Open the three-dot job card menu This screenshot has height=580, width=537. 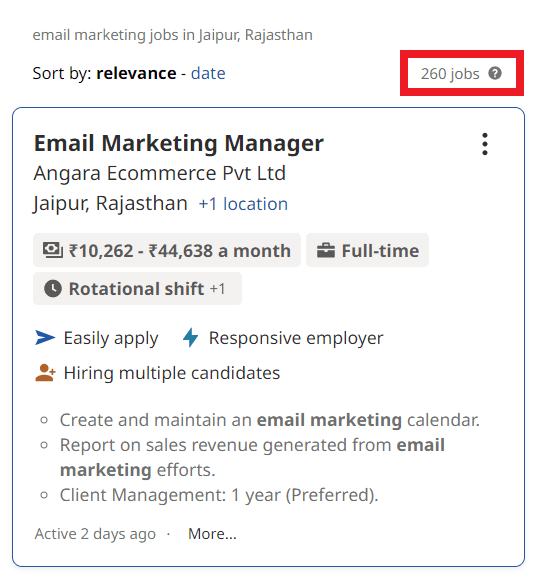click(485, 144)
